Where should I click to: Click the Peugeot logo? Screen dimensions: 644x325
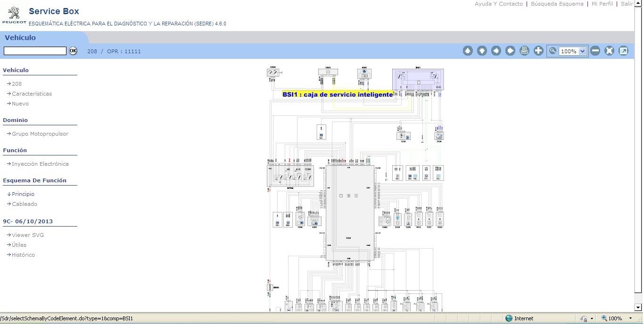[14, 15]
